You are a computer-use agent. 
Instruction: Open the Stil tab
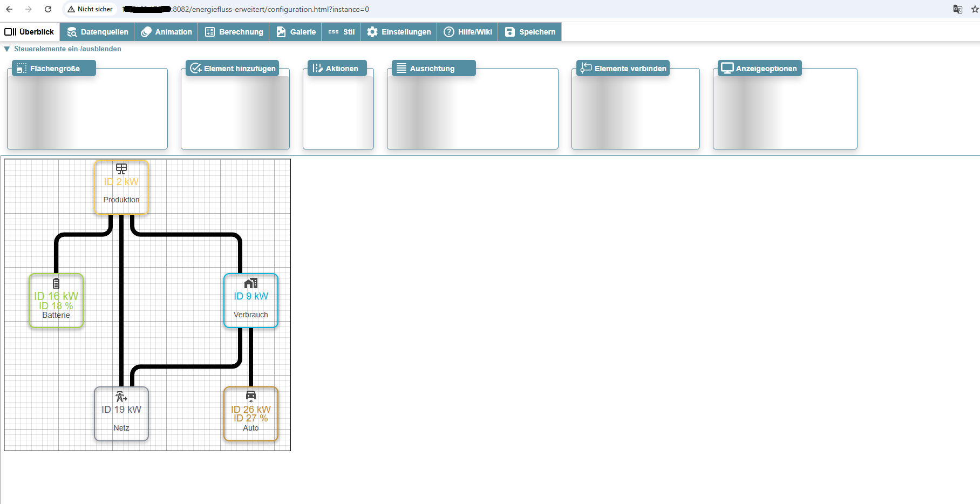(341, 32)
